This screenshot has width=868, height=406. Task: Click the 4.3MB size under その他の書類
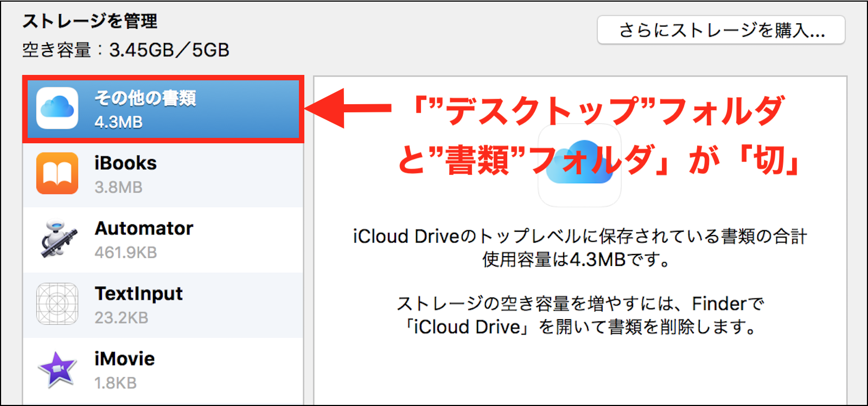point(118,122)
